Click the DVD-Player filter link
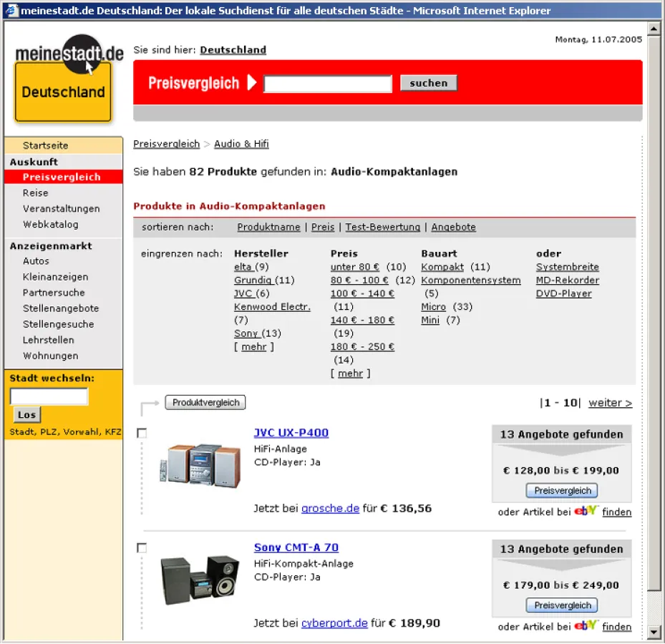 (563, 293)
